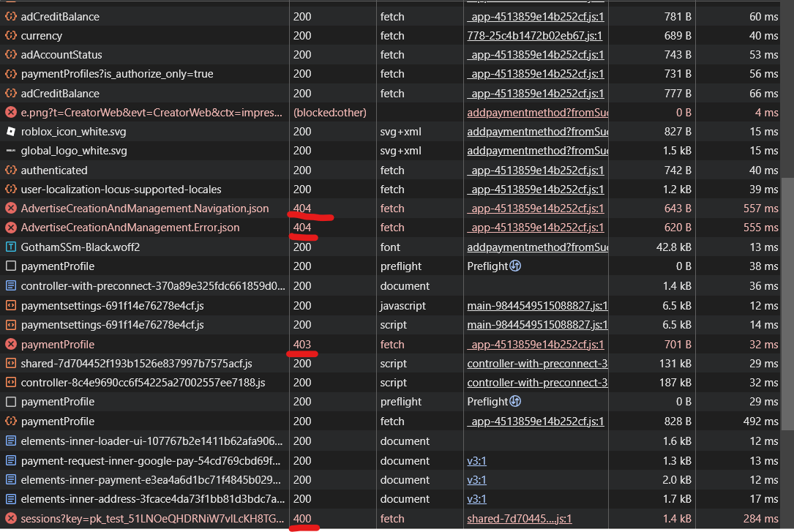Select the paymentProfiles?is_authorize_only=true request

(117, 74)
